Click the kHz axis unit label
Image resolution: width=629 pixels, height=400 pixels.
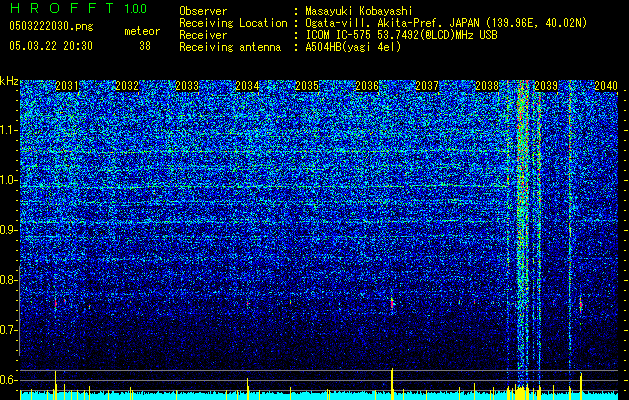coord(9,81)
